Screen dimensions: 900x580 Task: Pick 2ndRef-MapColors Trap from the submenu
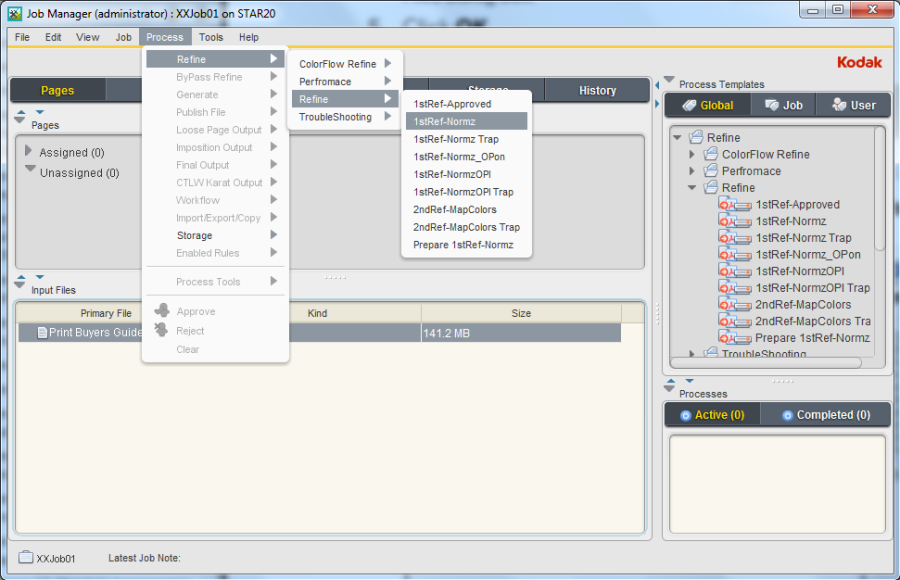pos(466,227)
